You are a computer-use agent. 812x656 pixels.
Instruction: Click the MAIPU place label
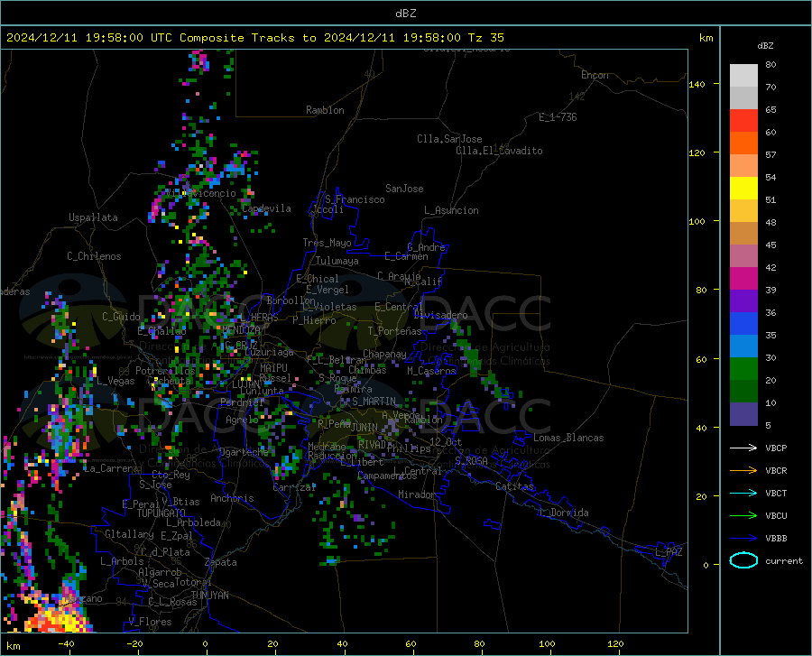[273, 367]
